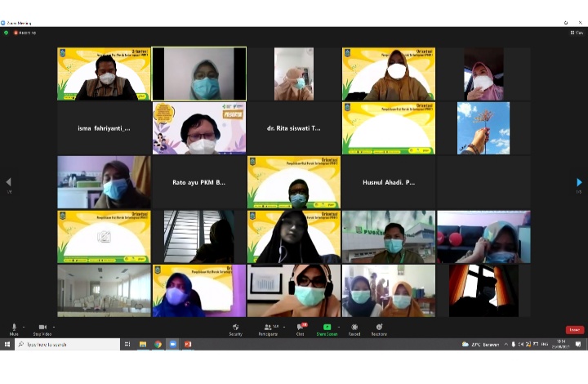Mute the microphone in Zoom
This screenshot has height=384, width=588.
14,327
